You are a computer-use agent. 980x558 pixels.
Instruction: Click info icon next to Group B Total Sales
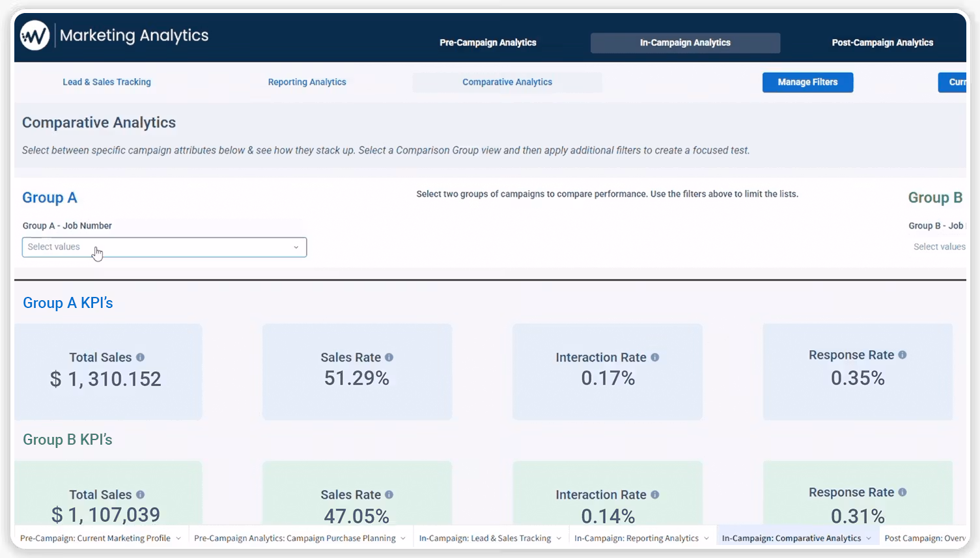[140, 495]
